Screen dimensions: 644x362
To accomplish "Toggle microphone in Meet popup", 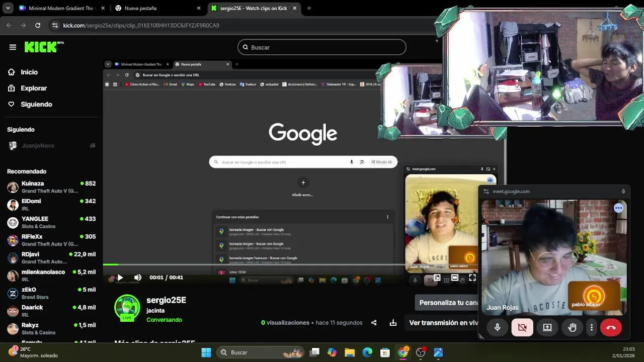I will tap(497, 327).
